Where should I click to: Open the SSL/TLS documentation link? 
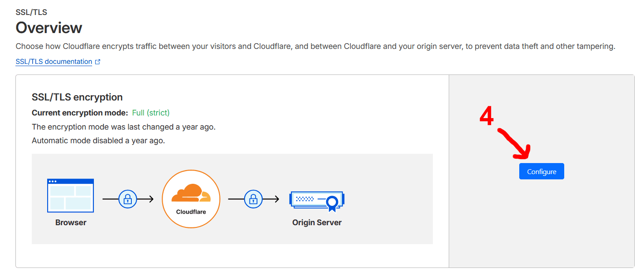coord(54,62)
